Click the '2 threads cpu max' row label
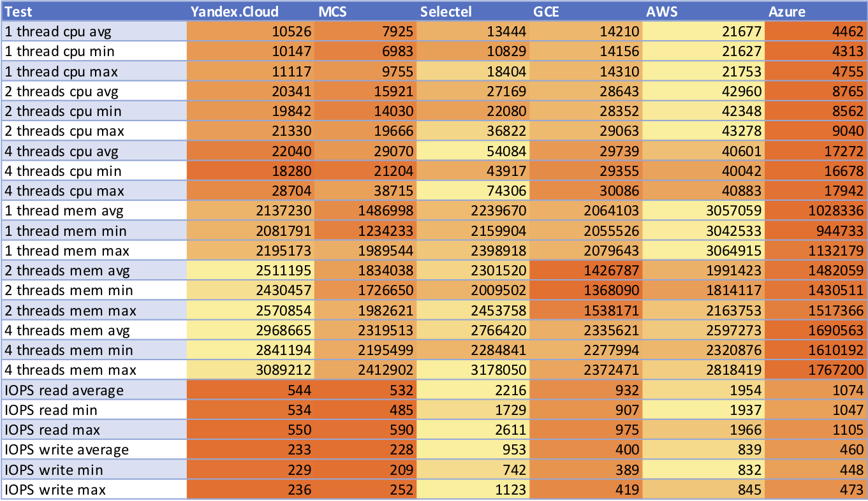Image resolution: width=868 pixels, height=501 pixels. pos(94,131)
